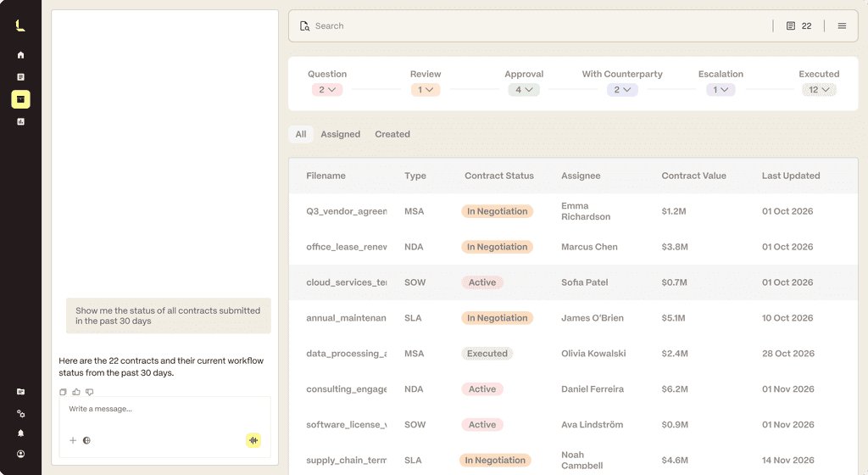Click the user message about contract status
Screen dimensions: 868x475
169,316
